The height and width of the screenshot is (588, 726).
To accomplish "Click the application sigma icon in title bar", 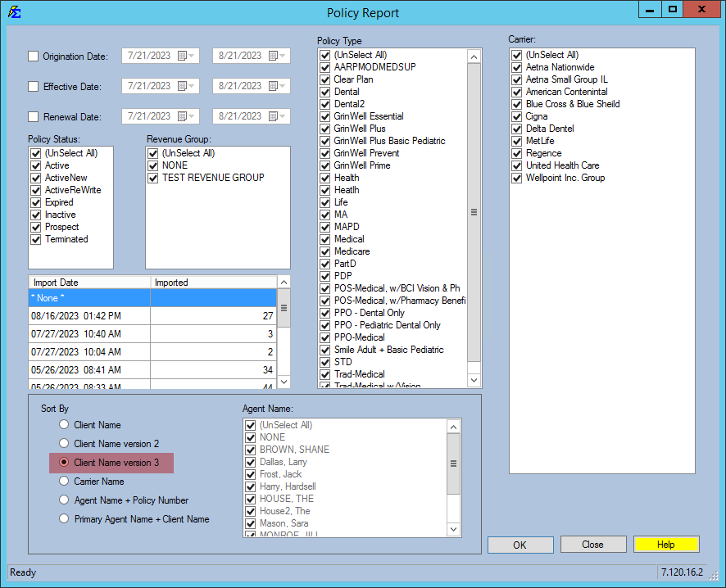I will pyautogui.click(x=14, y=12).
